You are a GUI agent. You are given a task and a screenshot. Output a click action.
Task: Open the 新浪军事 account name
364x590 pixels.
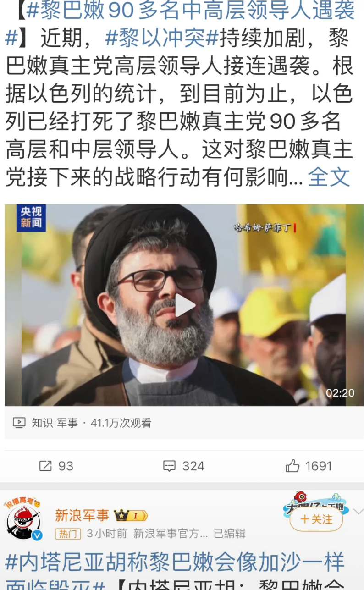(x=82, y=515)
